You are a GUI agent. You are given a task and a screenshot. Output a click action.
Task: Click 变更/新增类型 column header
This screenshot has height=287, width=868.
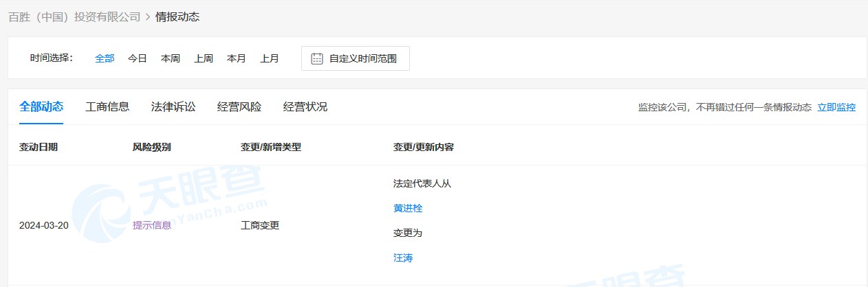point(271,147)
